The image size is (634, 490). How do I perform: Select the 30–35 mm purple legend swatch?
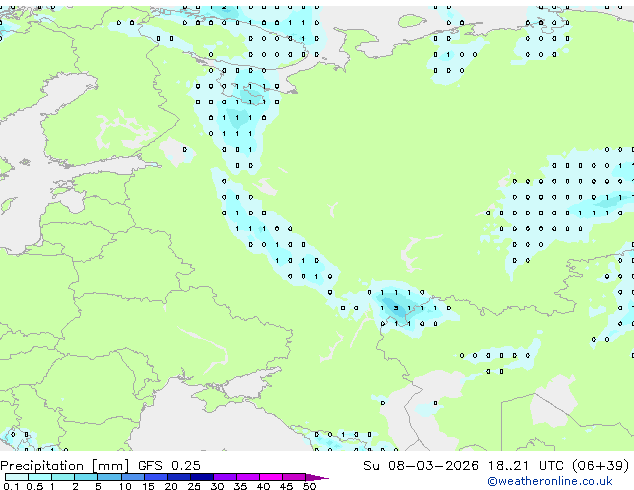point(225,477)
